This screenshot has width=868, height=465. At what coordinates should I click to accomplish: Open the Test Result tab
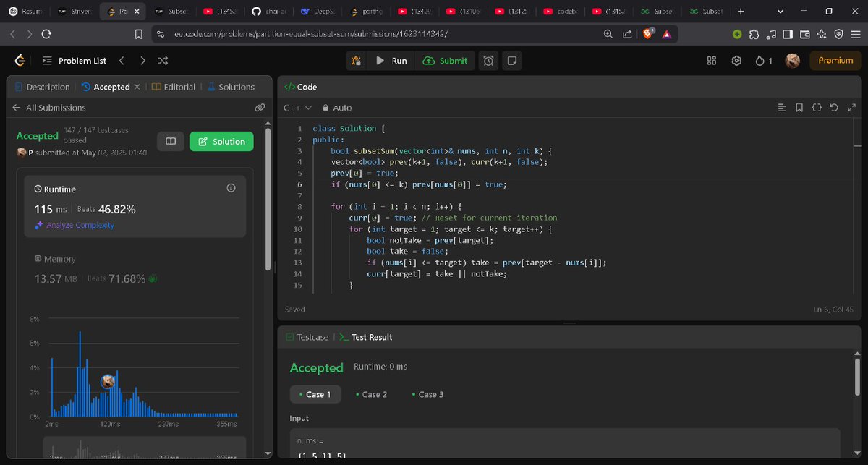pos(370,336)
